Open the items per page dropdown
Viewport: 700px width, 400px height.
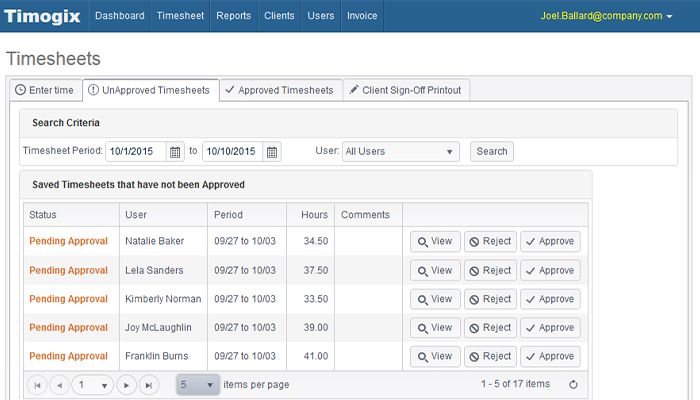[198, 385]
